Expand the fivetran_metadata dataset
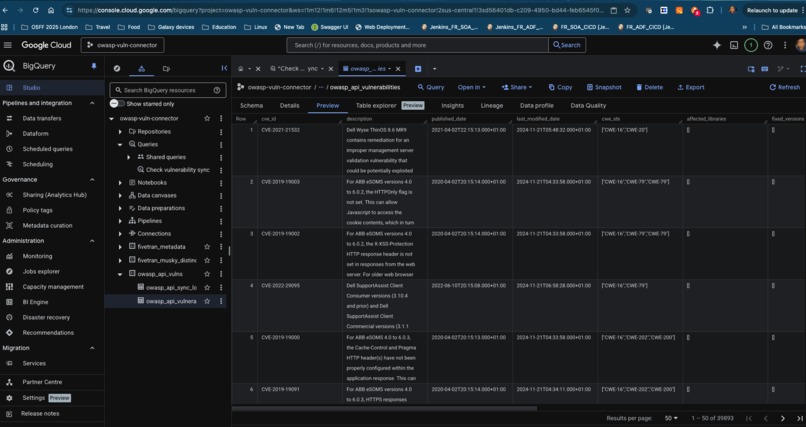The height and width of the screenshot is (427, 806). pos(120,247)
